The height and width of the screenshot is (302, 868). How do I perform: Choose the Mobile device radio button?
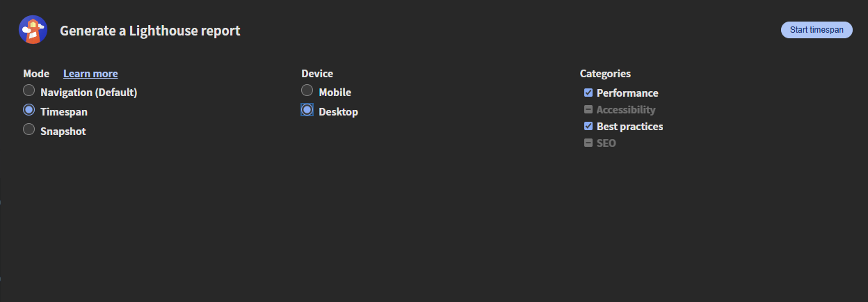point(307,90)
